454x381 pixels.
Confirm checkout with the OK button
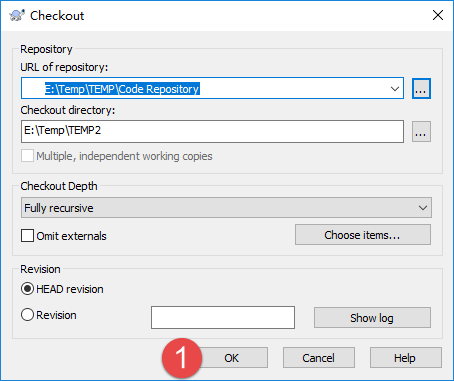click(232, 358)
